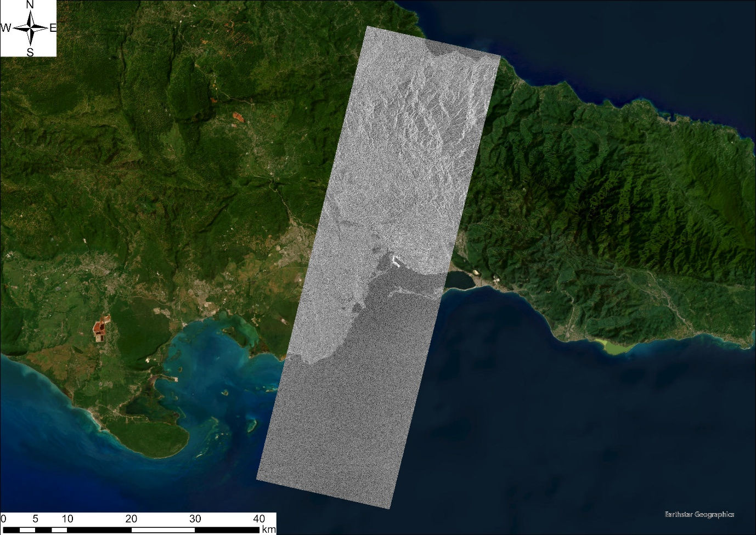
Task: Select the "W" direction marker of the compass
Action: (5, 26)
